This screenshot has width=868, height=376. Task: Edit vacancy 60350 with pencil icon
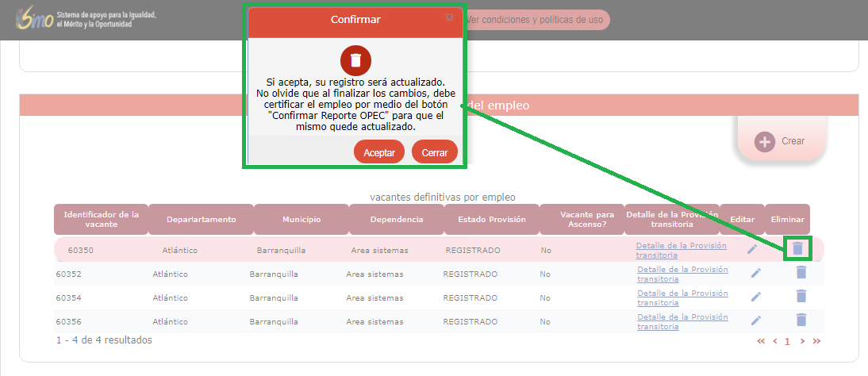[752, 249]
